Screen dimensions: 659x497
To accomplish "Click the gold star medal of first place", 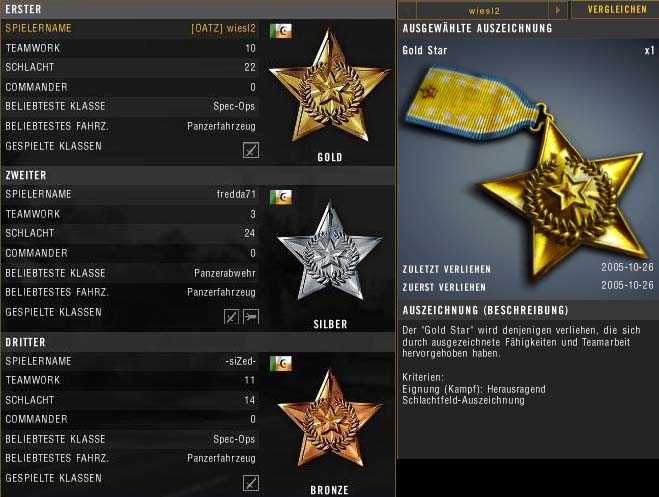I will 330,87.
